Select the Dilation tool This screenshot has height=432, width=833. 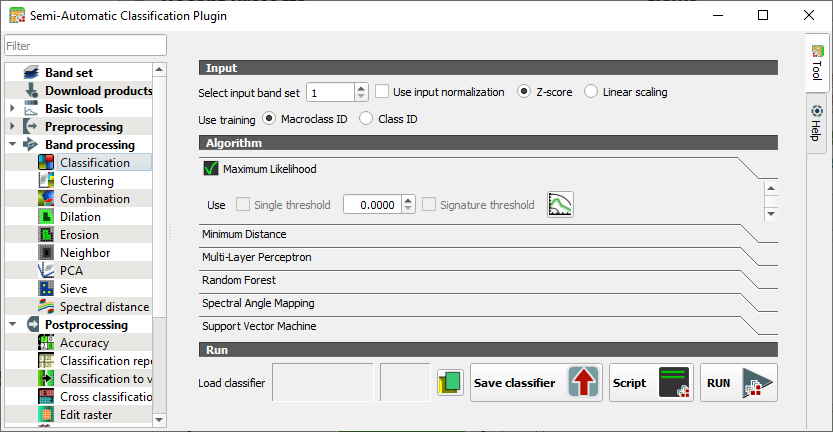[x=81, y=217]
